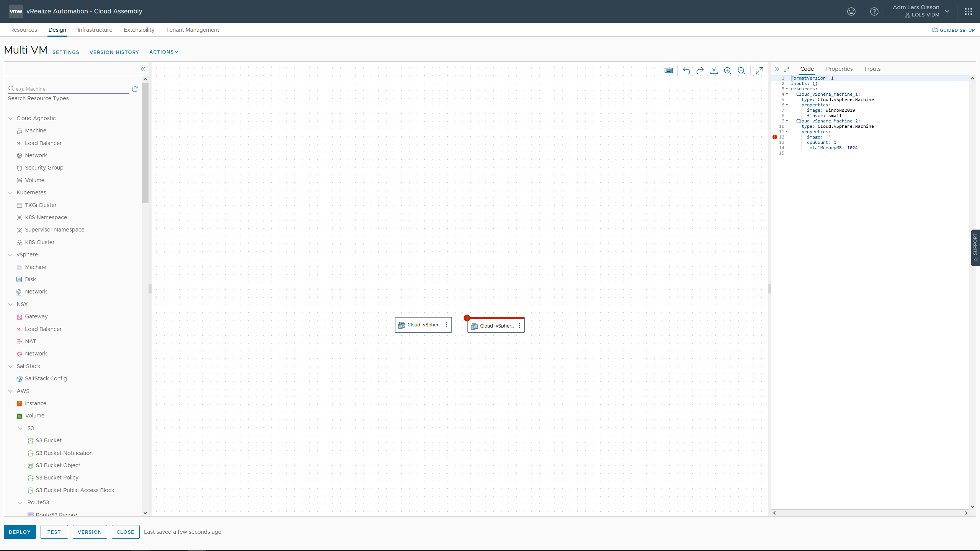The height and width of the screenshot is (551, 980).
Task: Switch to the Extensibility tab
Action: (139, 30)
